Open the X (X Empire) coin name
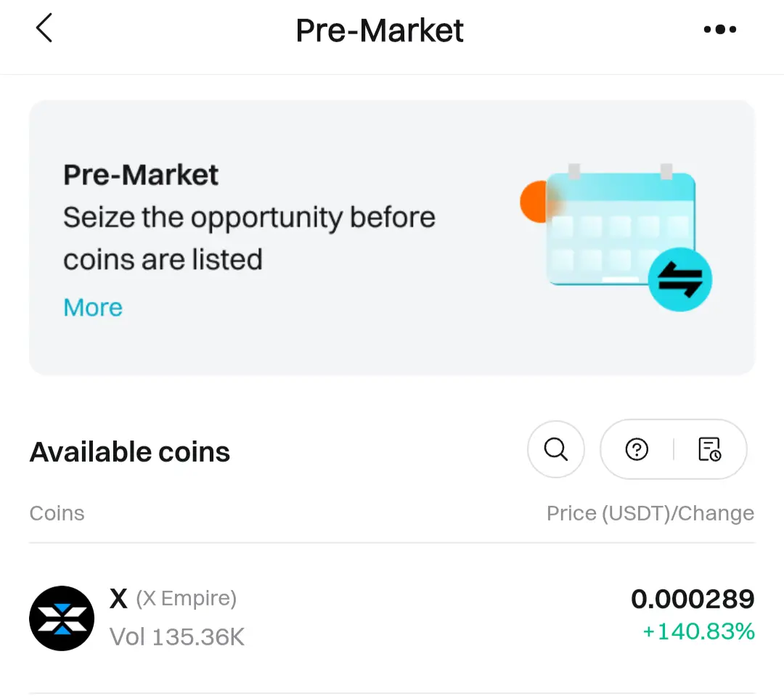Screen dimensions: 784x699 click(x=173, y=599)
